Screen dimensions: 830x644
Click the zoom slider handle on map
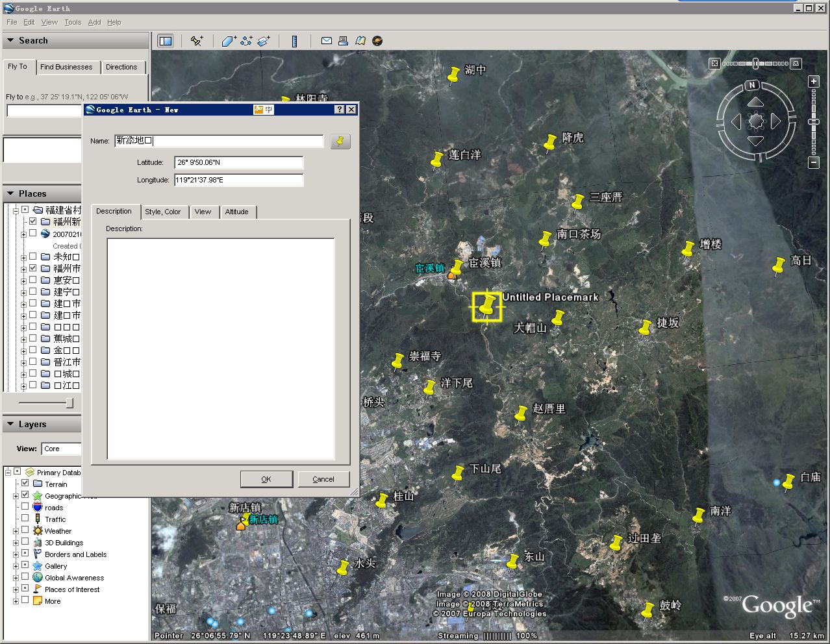(814, 121)
